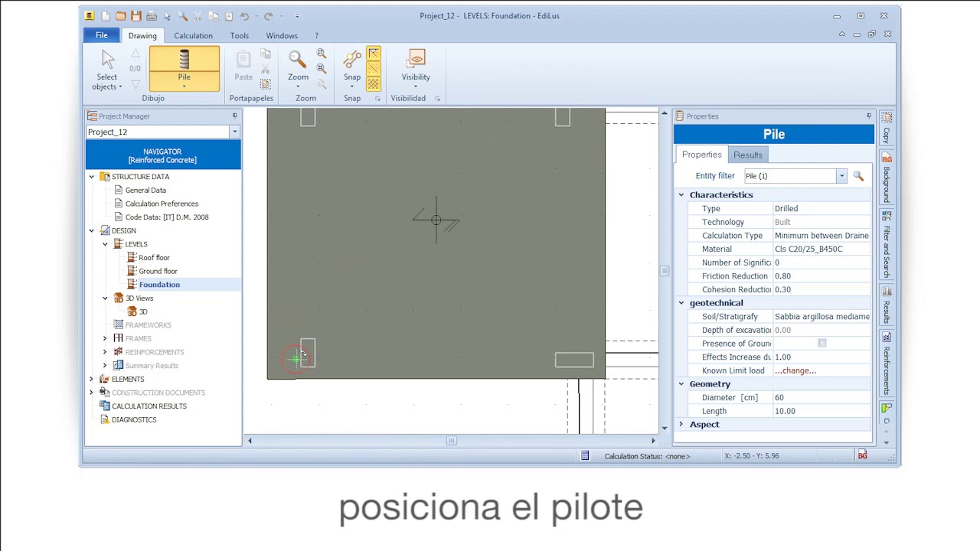
Task: Collapse the Characteristics section
Action: click(681, 195)
